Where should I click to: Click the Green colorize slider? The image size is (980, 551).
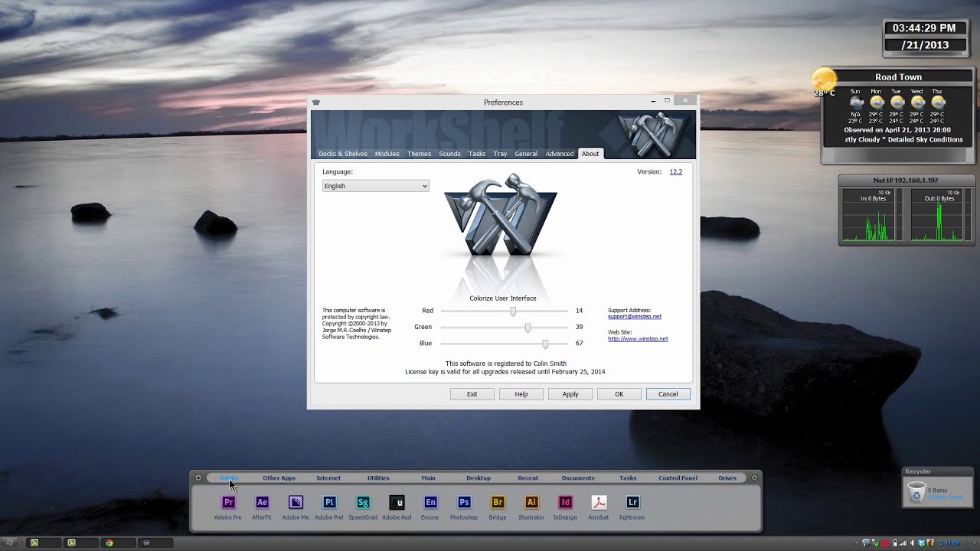coord(505,328)
